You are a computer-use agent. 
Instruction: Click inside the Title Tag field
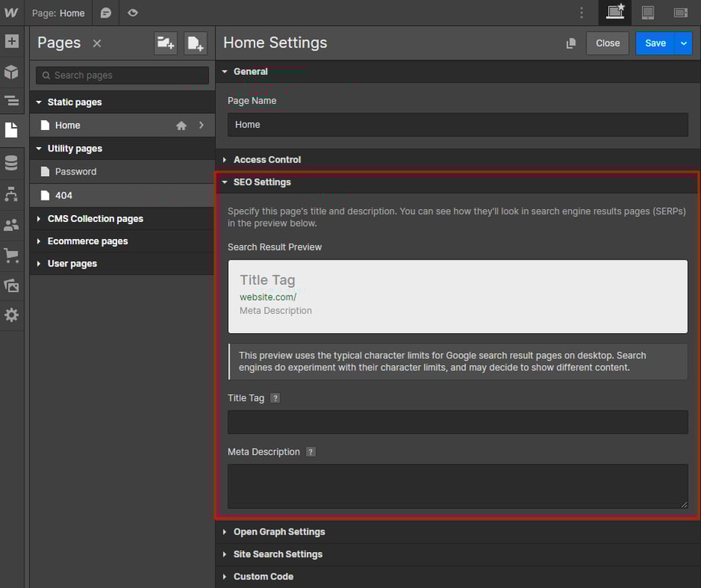tap(457, 422)
